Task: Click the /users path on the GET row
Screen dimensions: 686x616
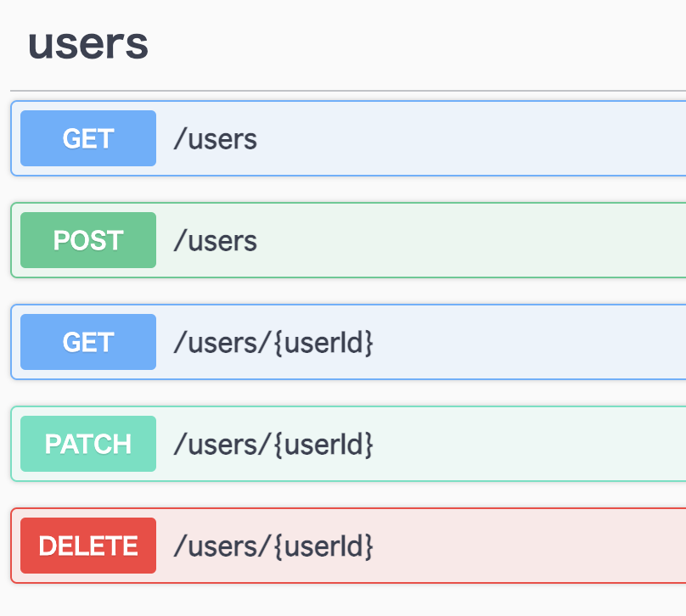Action: (x=215, y=138)
